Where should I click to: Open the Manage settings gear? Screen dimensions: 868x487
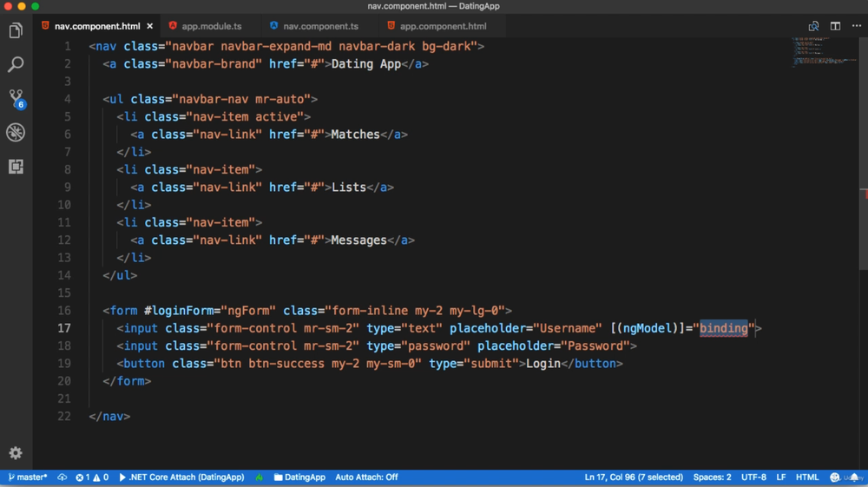(16, 452)
